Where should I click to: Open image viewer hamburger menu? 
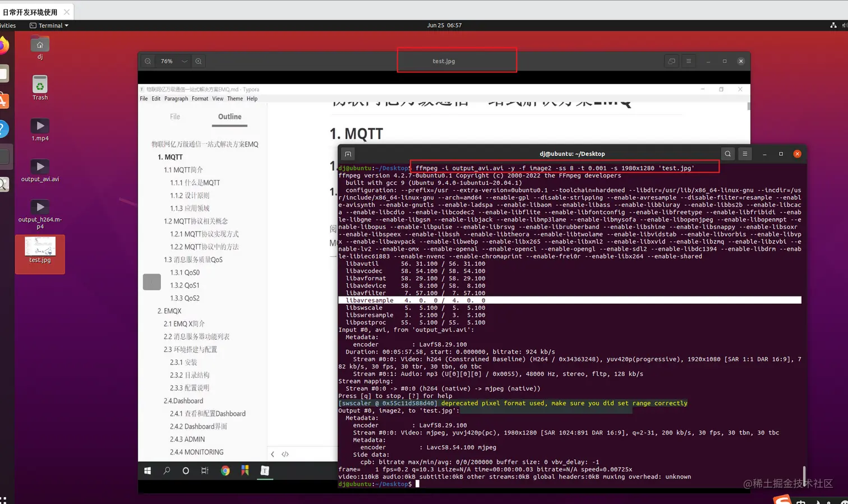(689, 61)
